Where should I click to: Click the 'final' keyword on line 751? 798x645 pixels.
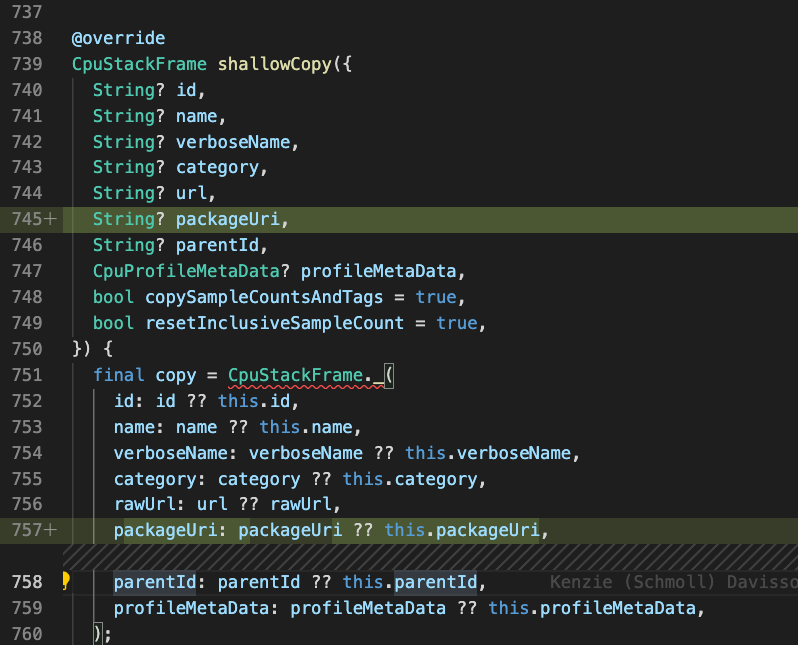pos(119,375)
